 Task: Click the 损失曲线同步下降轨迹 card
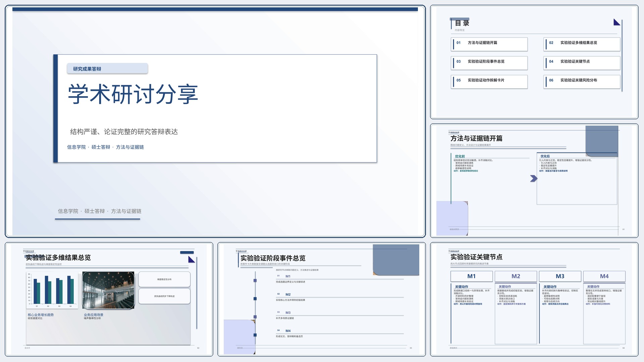point(164,296)
